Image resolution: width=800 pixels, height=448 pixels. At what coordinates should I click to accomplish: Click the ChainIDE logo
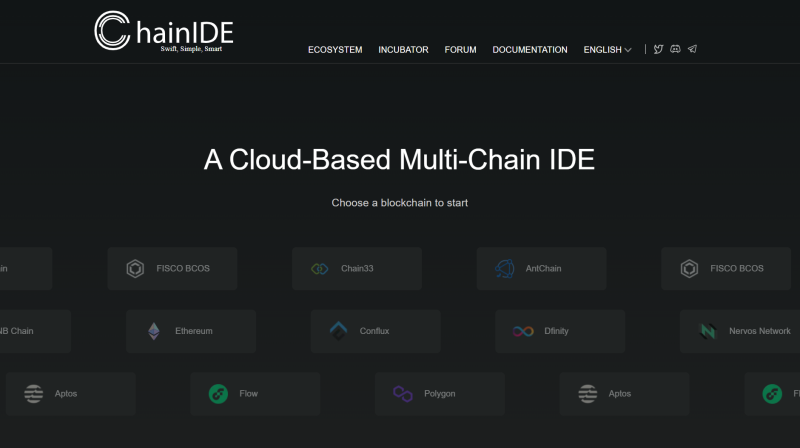(x=164, y=31)
